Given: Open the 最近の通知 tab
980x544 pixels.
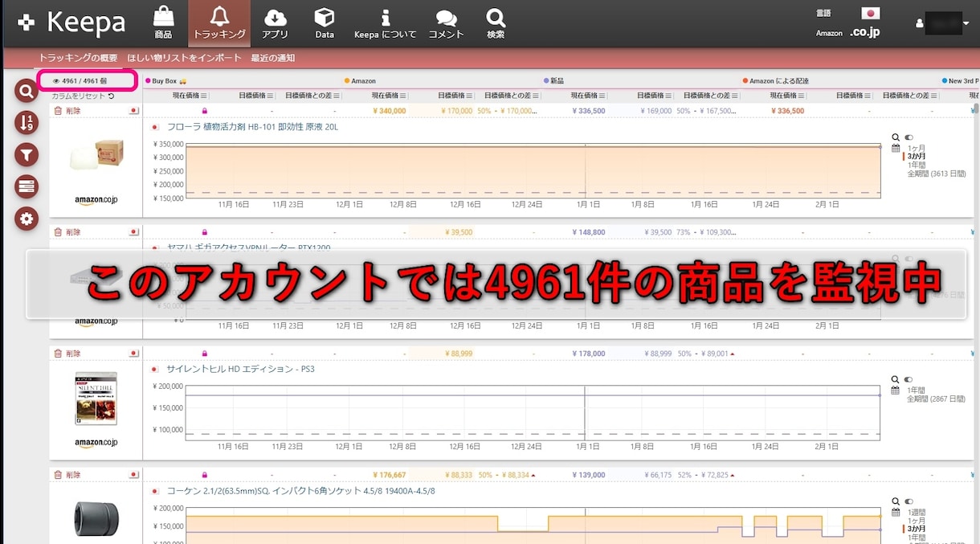Looking at the screenshot, I should pyautogui.click(x=272, y=58).
